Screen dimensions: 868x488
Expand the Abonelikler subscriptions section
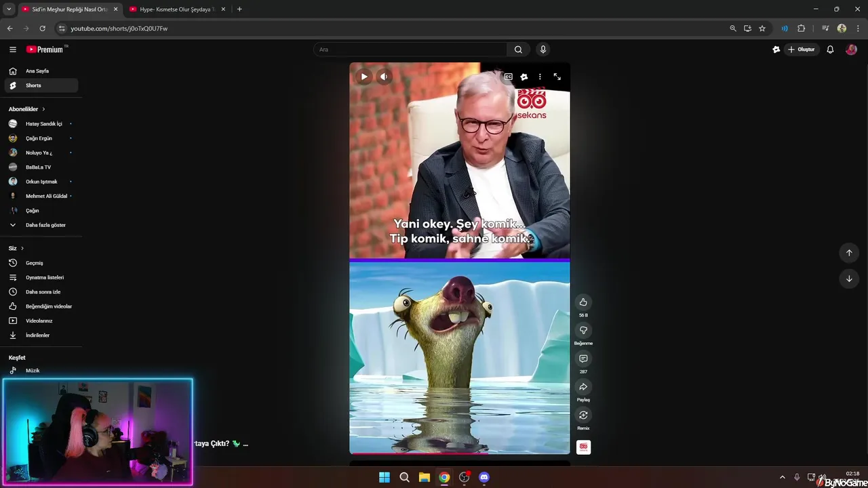27,109
